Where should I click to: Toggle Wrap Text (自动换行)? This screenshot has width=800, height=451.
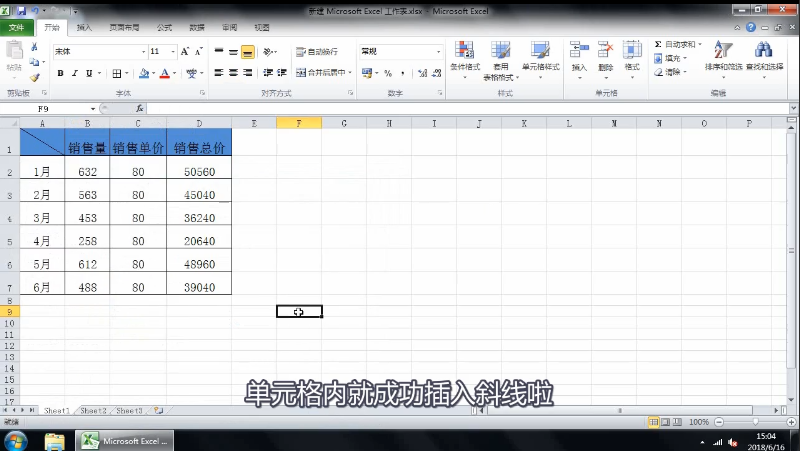(x=317, y=51)
